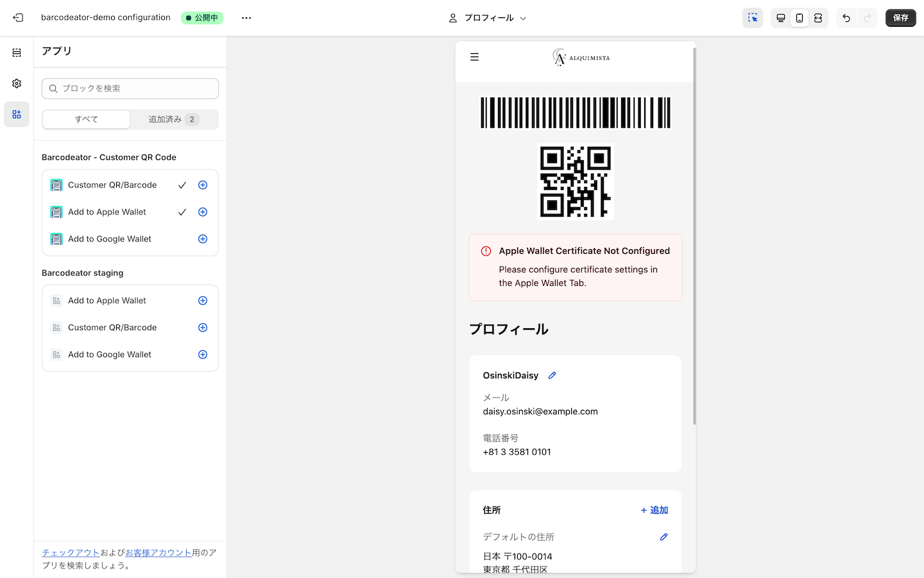Switch to mobile preview

click(800, 18)
